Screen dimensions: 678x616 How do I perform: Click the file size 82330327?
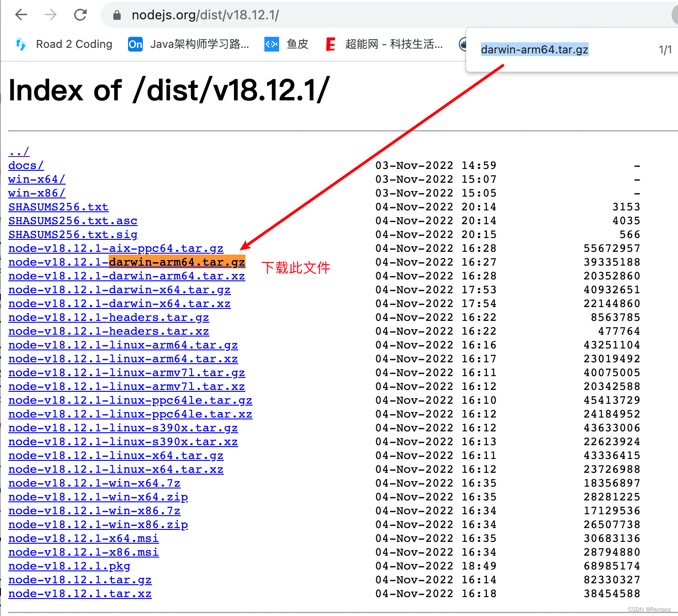pyautogui.click(x=612, y=580)
